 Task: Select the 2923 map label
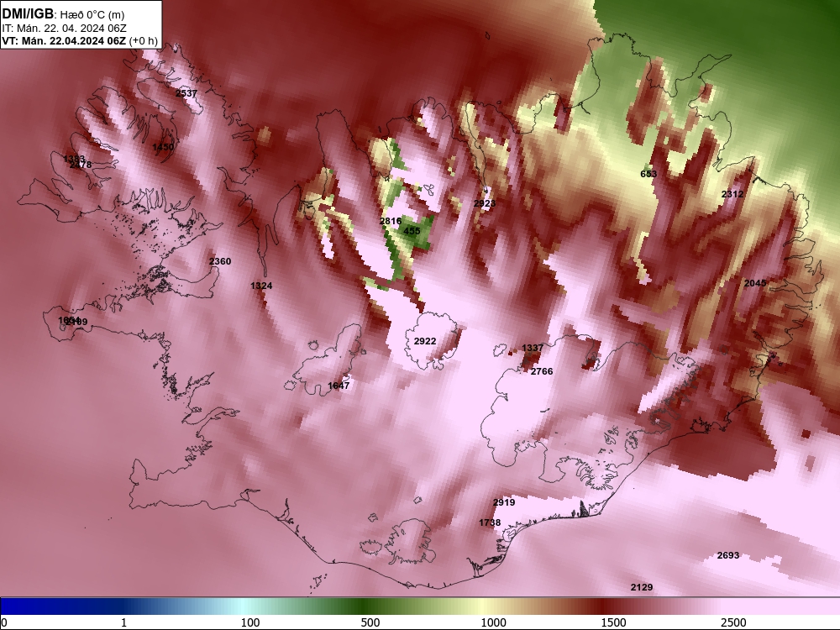(485, 203)
